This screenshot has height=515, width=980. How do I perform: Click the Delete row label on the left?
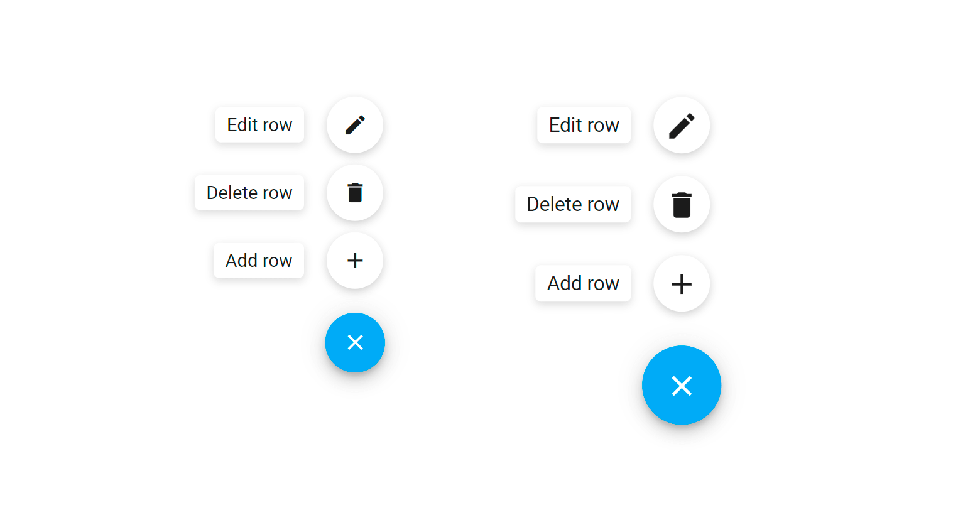(249, 193)
